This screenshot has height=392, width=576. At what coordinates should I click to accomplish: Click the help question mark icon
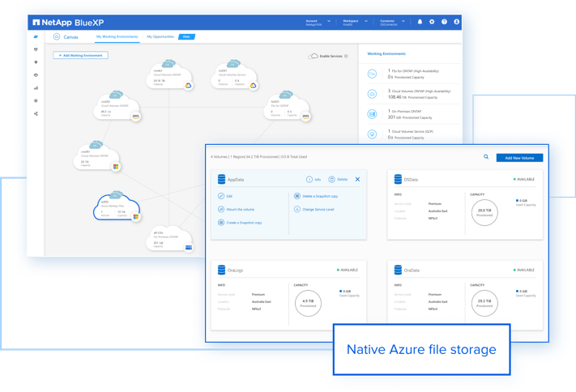point(444,22)
